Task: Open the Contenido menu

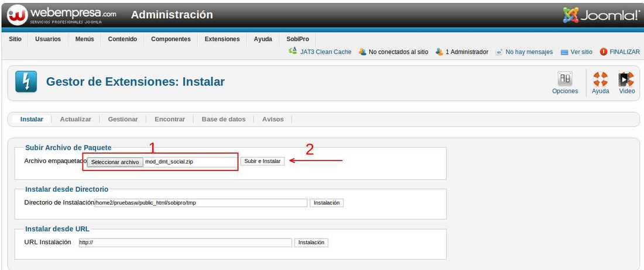Action: [x=122, y=39]
